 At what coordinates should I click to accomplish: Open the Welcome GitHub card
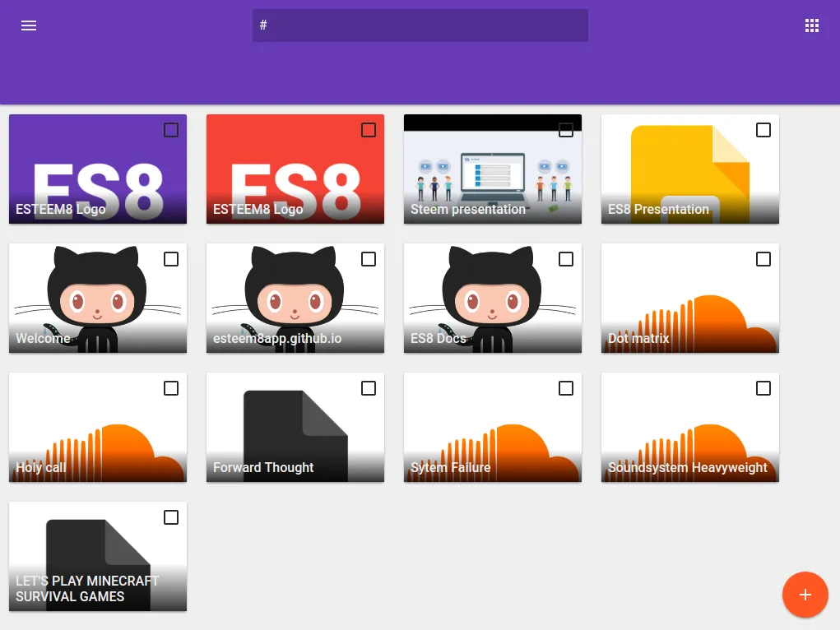point(98,298)
